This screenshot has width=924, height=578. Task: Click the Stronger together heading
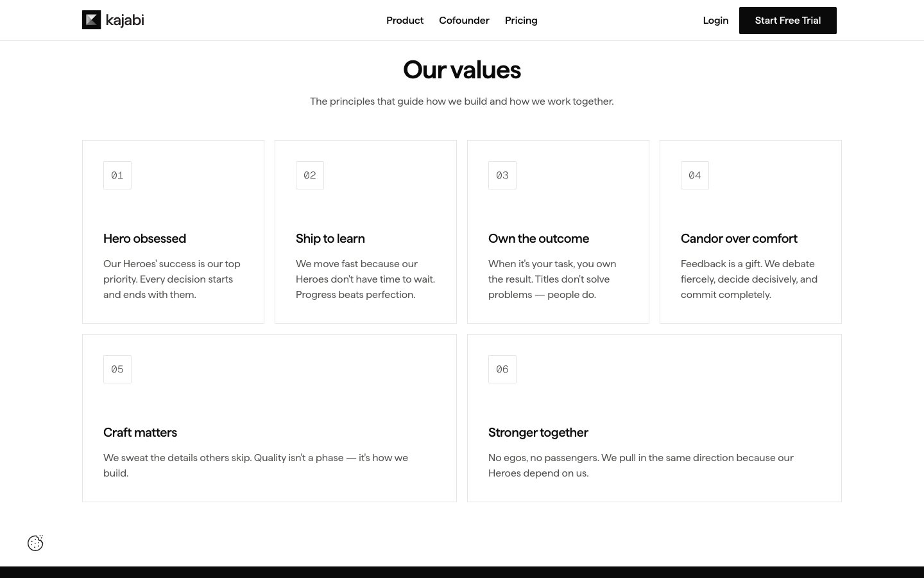pos(538,432)
